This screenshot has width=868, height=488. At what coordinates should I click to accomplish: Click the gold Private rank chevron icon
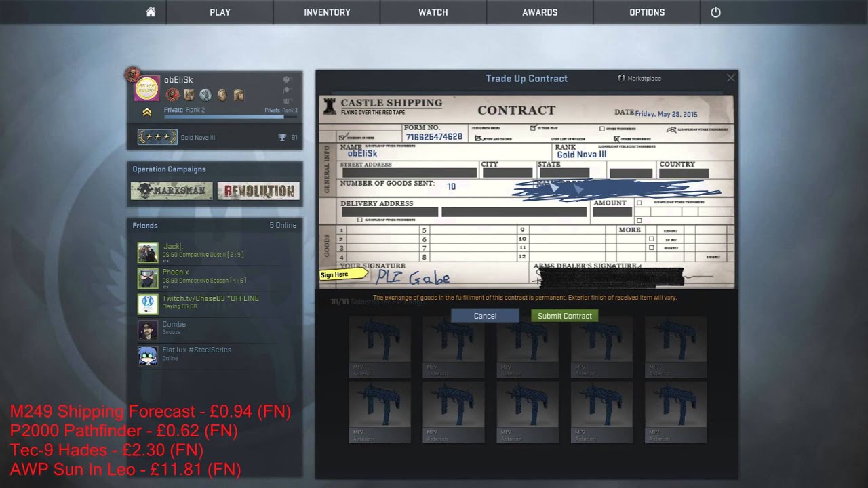tap(146, 113)
